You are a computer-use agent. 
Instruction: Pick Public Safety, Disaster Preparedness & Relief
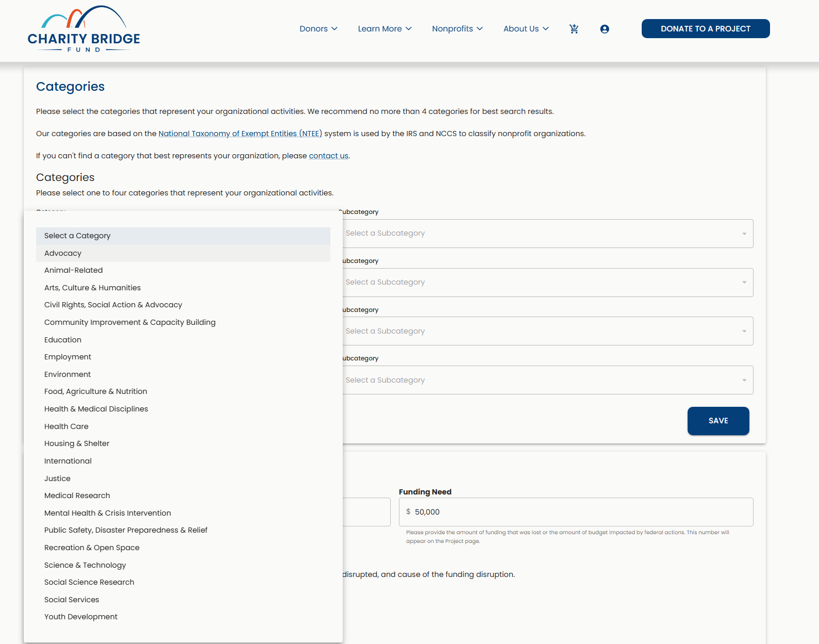[x=183, y=530]
